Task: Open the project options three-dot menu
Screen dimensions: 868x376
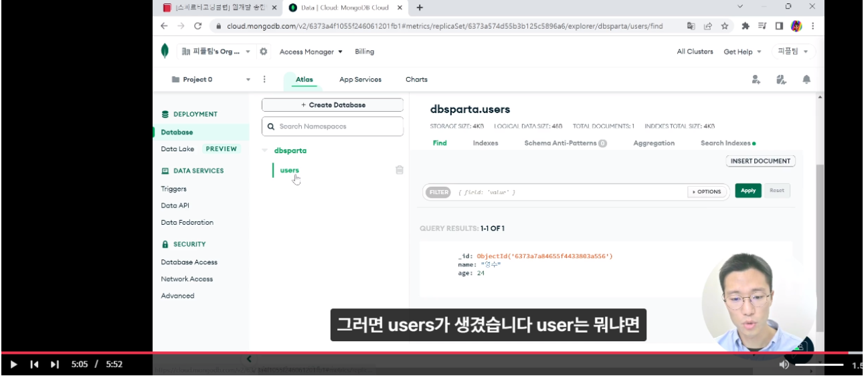Action: 264,79
